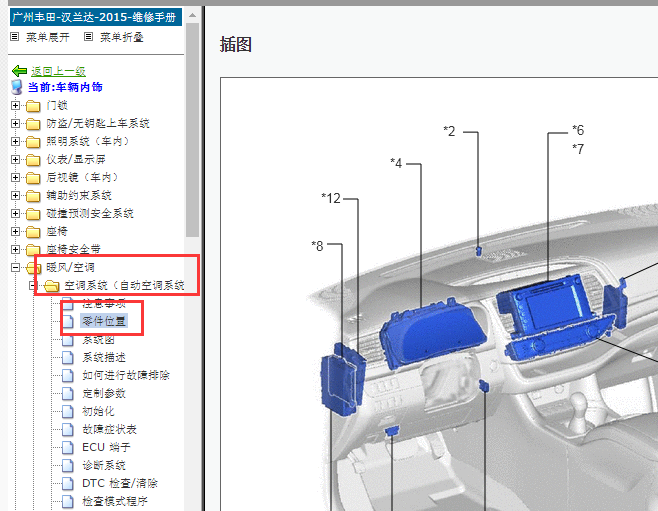Click the 照明系统（车内） folder icon
This screenshot has height=511, width=658.
click(x=33, y=142)
